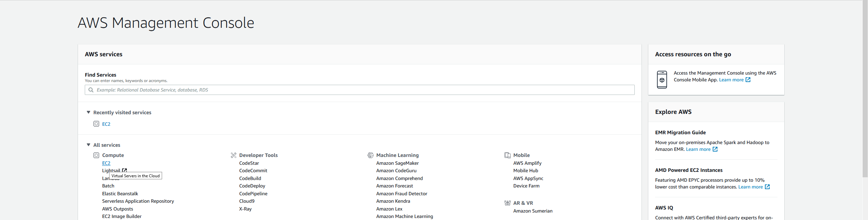Click the search magnifier icon in Find Services
868x220 pixels.
(91, 90)
